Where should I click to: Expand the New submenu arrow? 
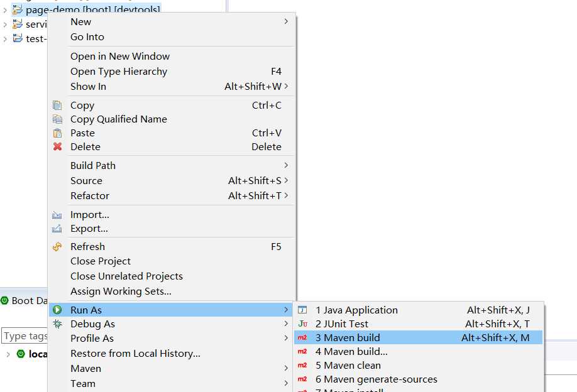[286, 22]
